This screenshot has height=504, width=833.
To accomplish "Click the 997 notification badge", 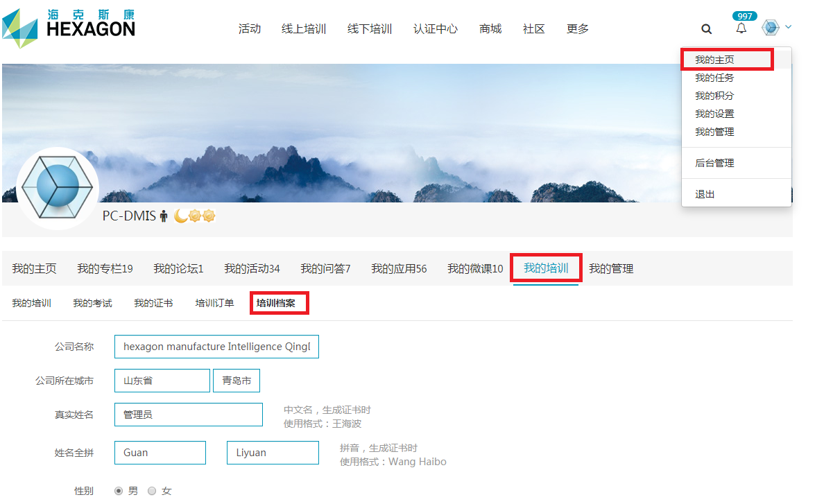I will [745, 16].
